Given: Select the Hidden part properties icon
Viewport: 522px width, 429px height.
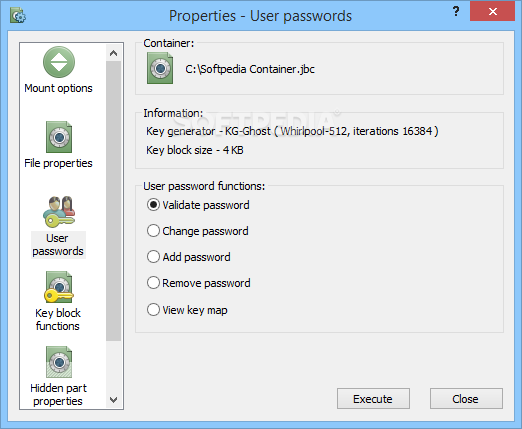Looking at the screenshot, I should pyautogui.click(x=59, y=362).
